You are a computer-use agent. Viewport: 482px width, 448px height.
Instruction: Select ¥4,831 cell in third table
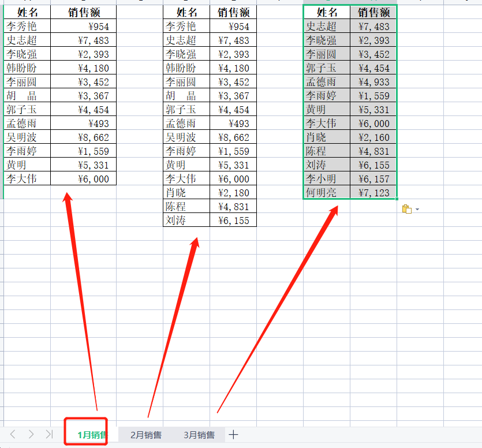(373, 151)
